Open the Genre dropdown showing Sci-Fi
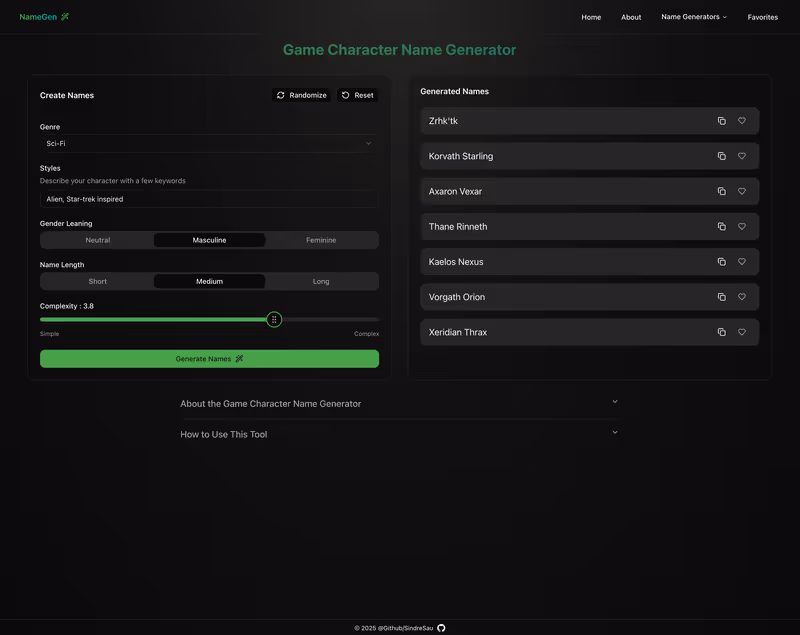This screenshot has height=635, width=800. click(x=208, y=143)
